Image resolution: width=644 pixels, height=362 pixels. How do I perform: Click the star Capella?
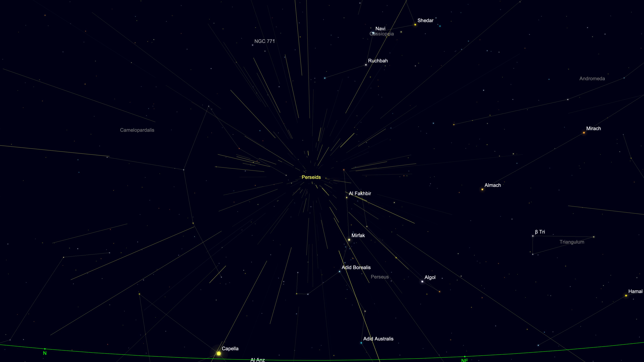219,354
